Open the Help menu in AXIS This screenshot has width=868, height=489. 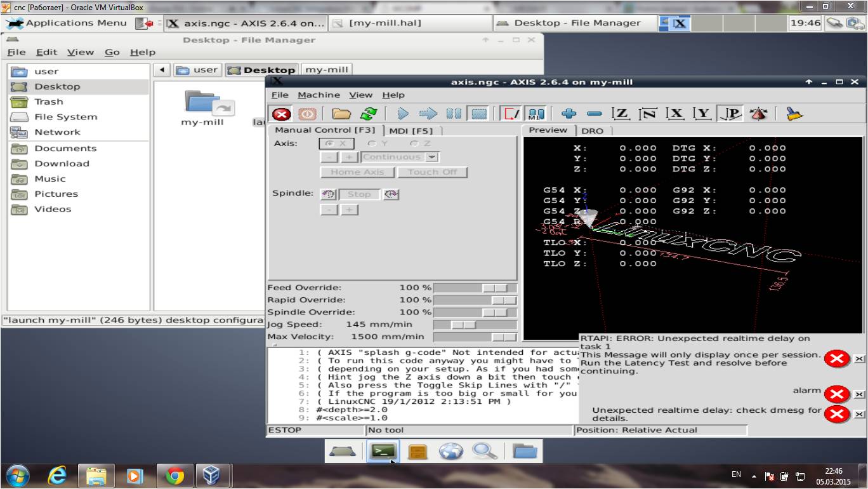393,95
